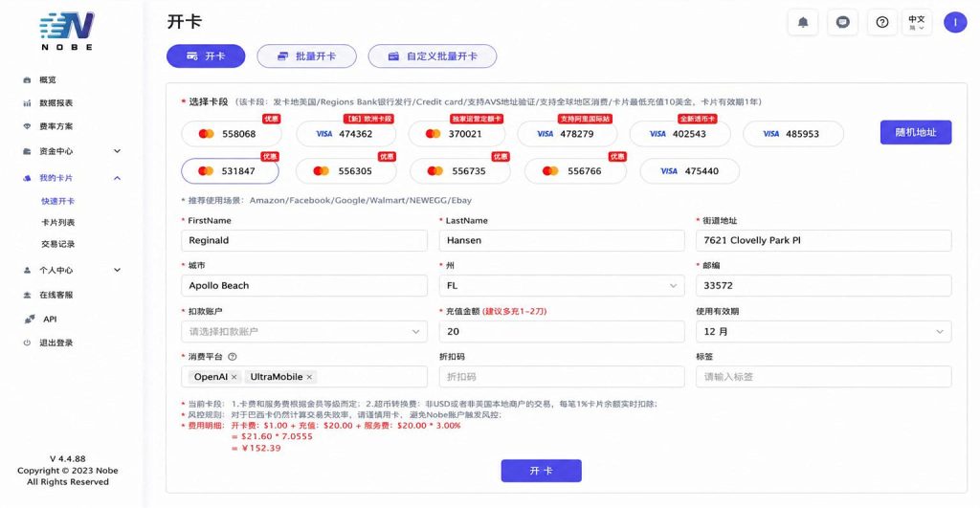
Task: Click the FirstName field containing Reginald
Action: 304,240
